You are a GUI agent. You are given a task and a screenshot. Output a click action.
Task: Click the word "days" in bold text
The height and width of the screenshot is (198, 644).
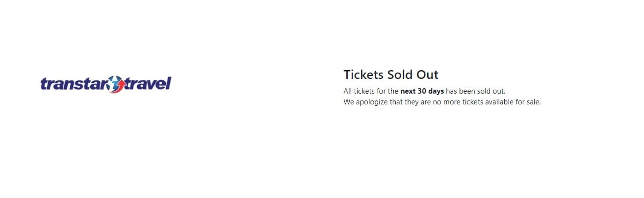click(436, 92)
